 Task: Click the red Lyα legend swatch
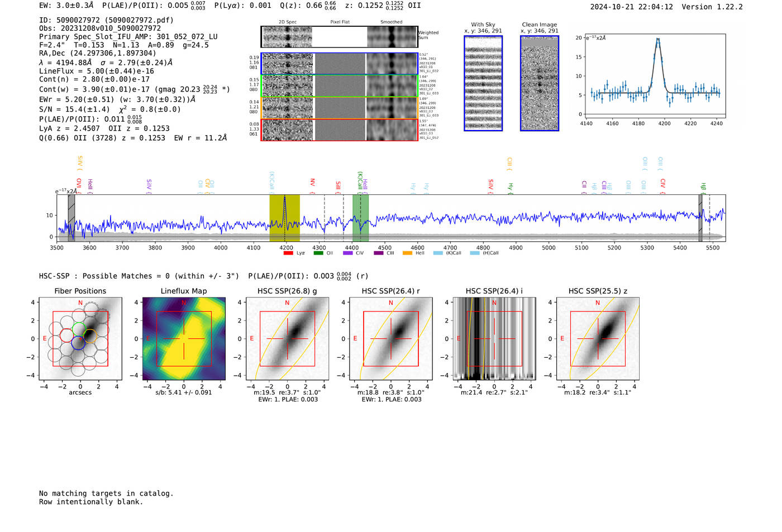coord(288,253)
